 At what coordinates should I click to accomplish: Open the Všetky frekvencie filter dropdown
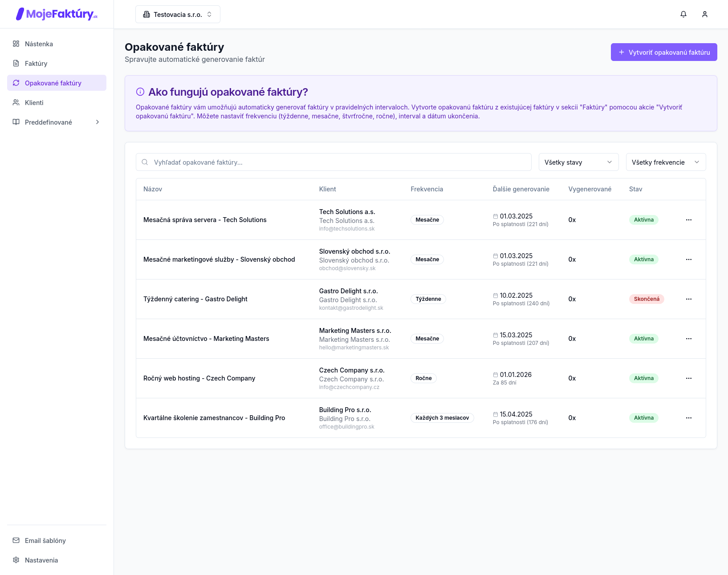(665, 162)
